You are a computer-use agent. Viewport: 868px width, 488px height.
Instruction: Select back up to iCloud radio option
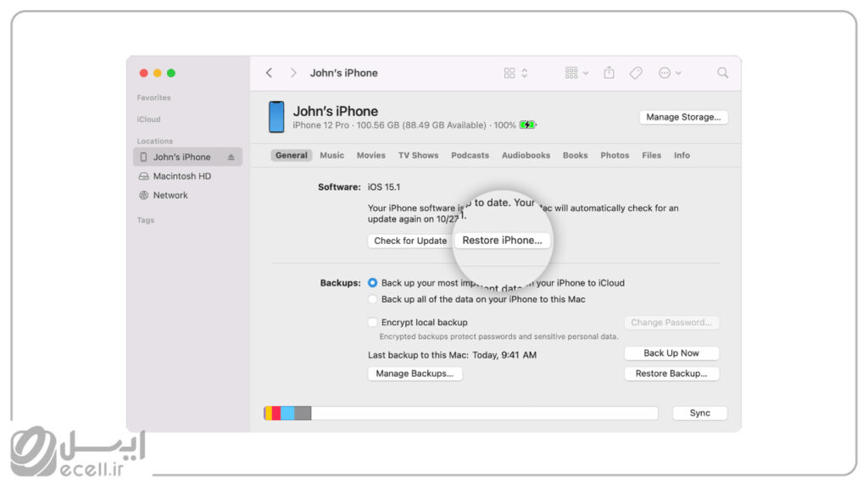(373, 283)
